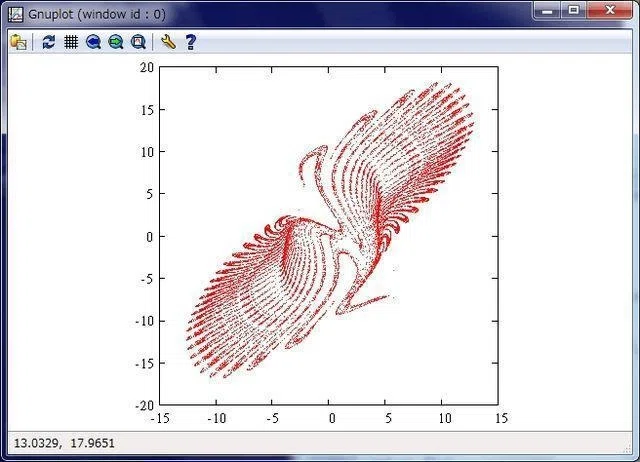Click the window resize grip in status bar
The image size is (640, 462).
pos(627,448)
